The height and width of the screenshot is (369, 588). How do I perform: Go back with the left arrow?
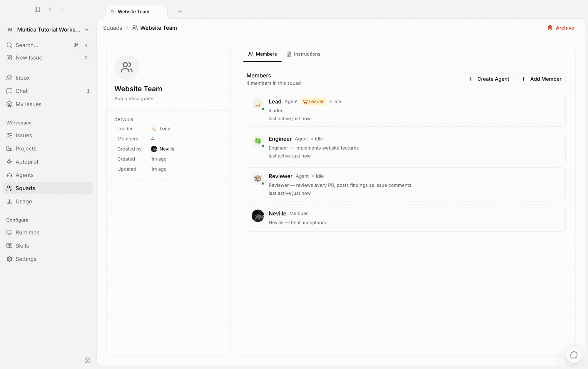[x=50, y=9]
